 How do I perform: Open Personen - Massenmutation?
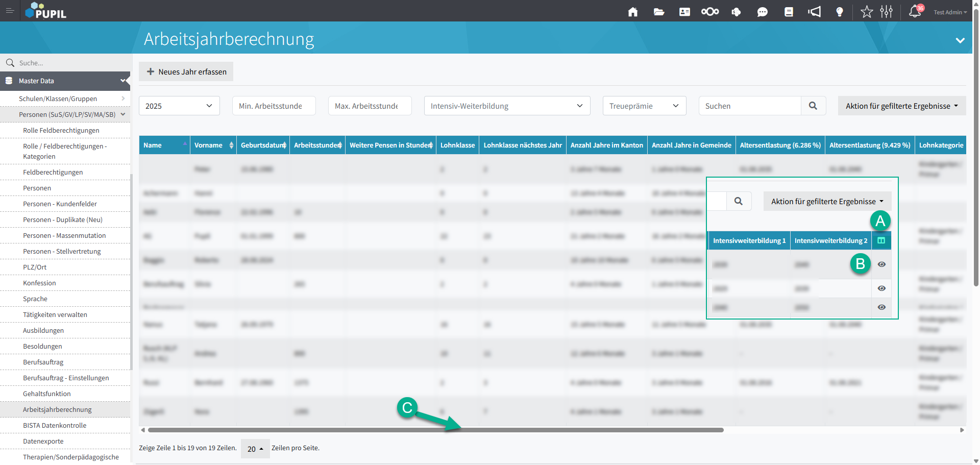tap(64, 235)
